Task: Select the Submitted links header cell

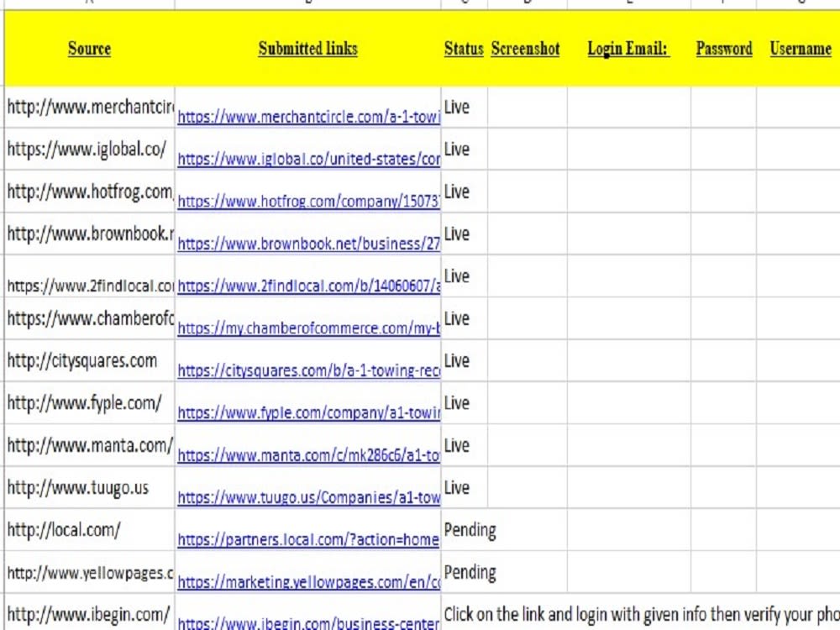Action: [x=307, y=49]
